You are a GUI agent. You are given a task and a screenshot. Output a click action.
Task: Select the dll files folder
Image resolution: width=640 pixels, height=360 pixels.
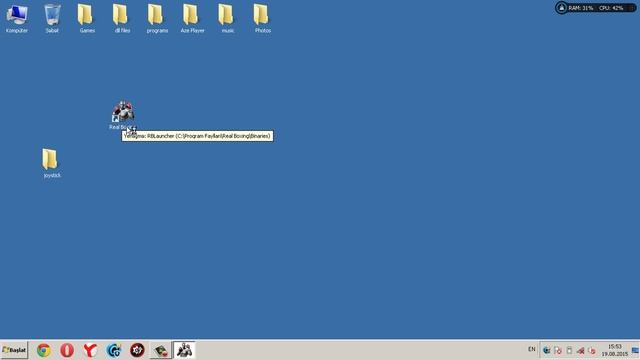click(122, 18)
